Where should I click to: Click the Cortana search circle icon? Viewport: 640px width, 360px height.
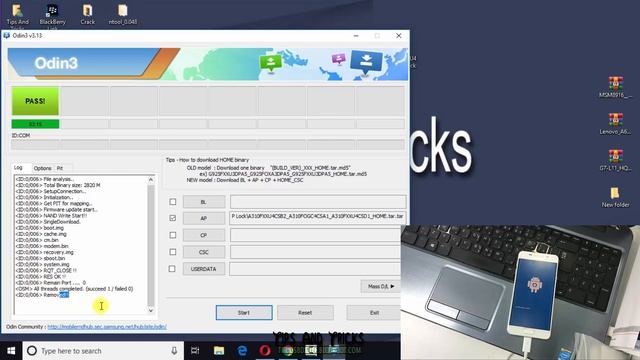[32, 351]
